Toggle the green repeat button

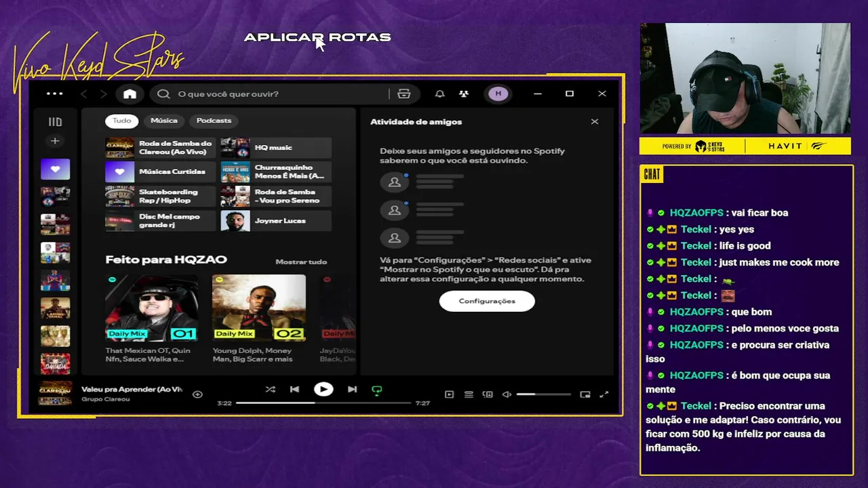click(x=377, y=390)
